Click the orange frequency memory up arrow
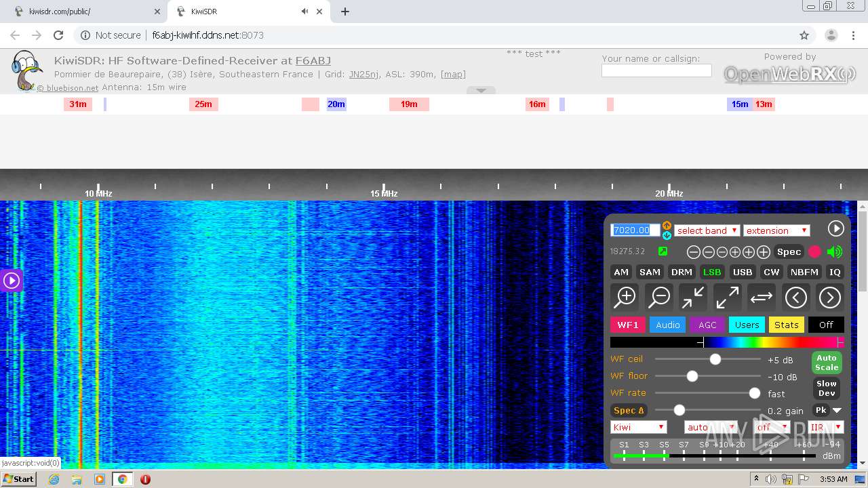This screenshot has width=868, height=488. point(667,226)
